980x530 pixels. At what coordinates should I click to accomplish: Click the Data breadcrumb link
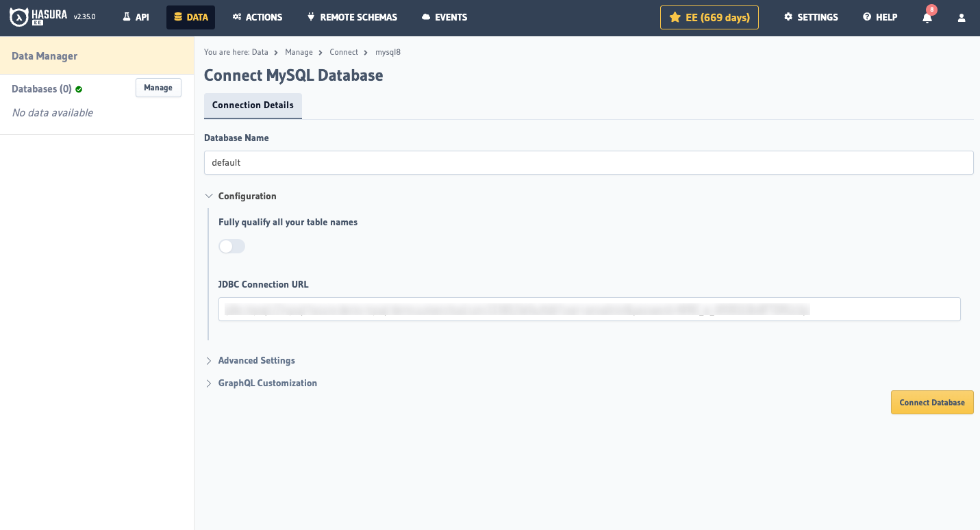pos(260,52)
